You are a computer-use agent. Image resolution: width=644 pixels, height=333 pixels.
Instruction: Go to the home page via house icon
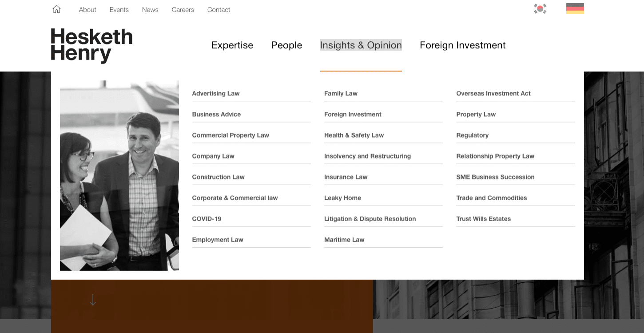[x=56, y=9]
